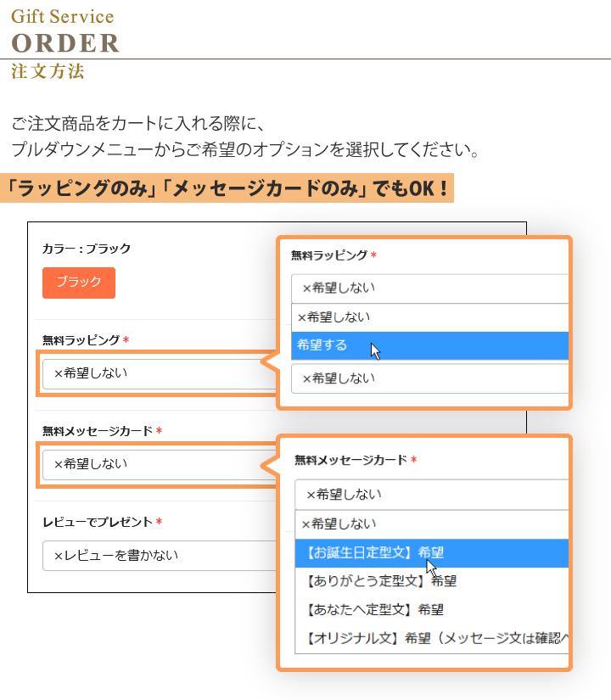Click the カラー：ブラック label
This screenshot has height=700, width=611.
point(87,249)
